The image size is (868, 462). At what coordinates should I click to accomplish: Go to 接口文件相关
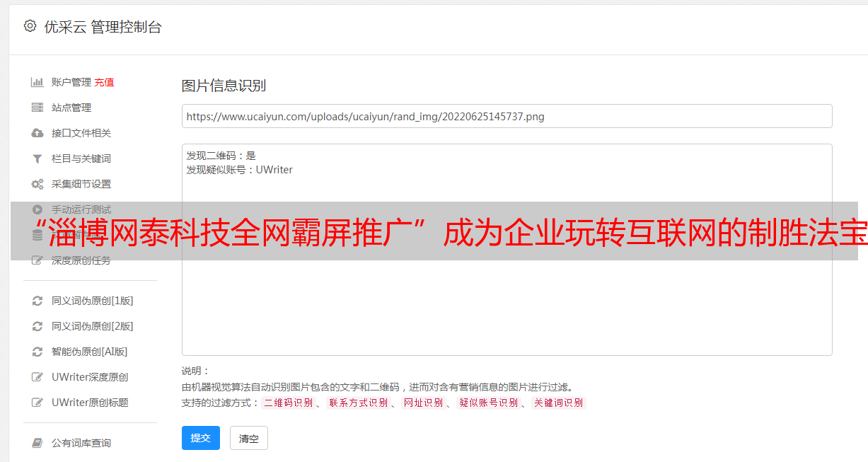[81, 133]
